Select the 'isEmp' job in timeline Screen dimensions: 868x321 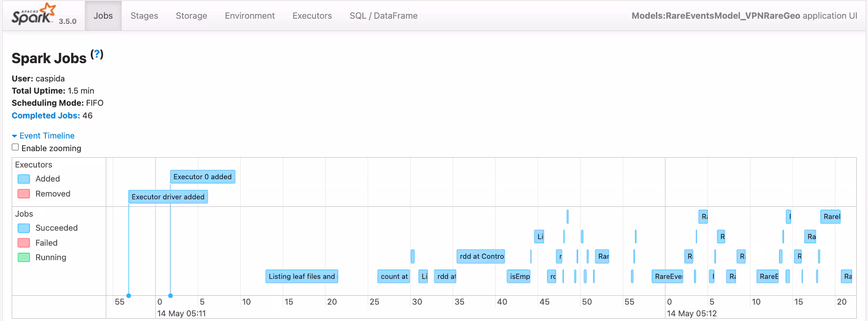519,277
